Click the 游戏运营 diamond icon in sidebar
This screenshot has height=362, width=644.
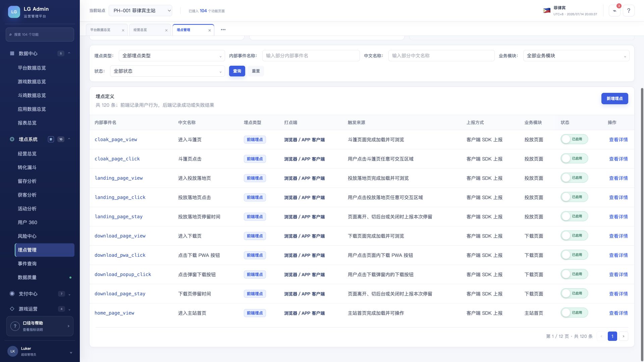click(x=12, y=309)
